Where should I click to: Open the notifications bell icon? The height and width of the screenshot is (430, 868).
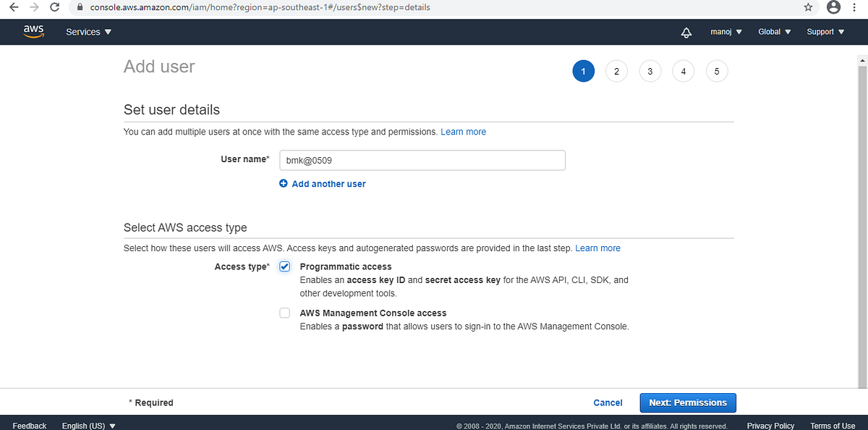tap(686, 32)
